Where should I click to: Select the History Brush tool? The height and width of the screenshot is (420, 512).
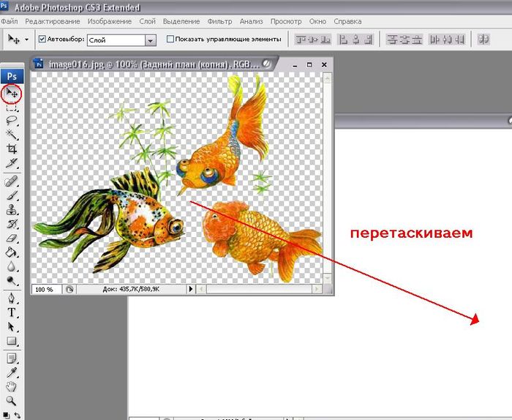coord(12,224)
